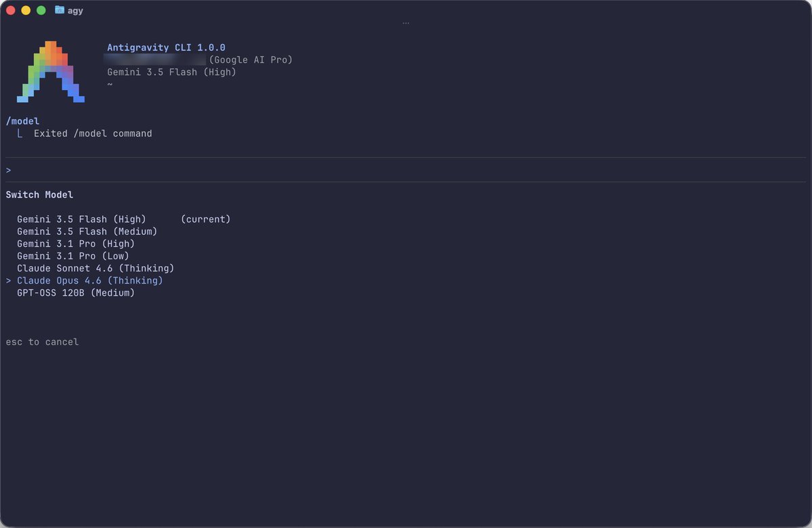
Task: Select Gemini 3.5 Flash (High) model
Action: [x=81, y=219]
